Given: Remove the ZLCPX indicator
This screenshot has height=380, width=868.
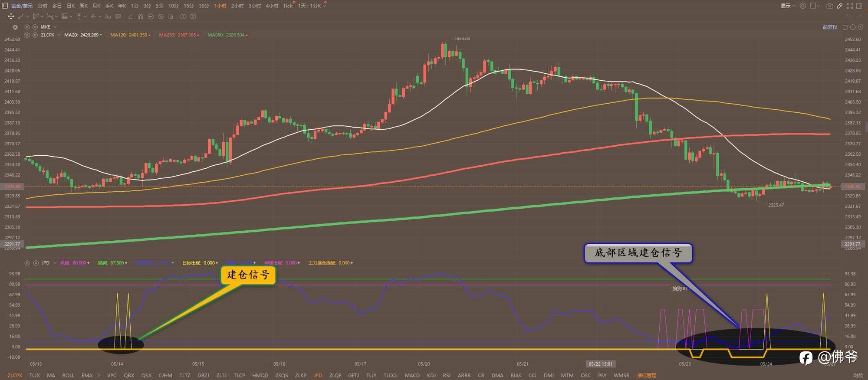Looking at the screenshot, I should pos(35,35).
